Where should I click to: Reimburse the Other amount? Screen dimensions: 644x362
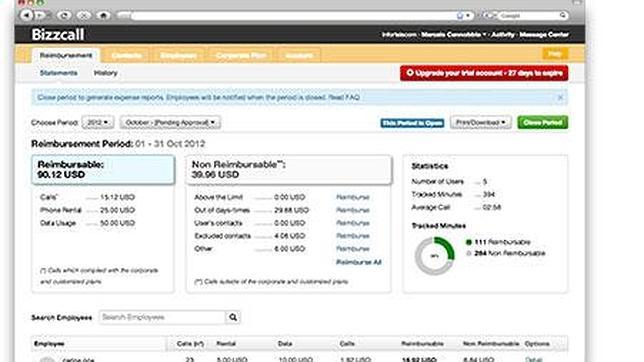(x=353, y=249)
